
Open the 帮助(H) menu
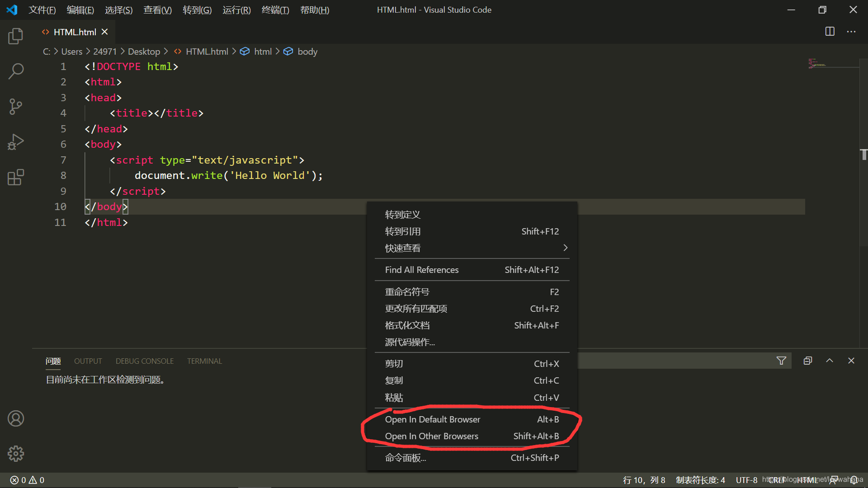pyautogui.click(x=315, y=10)
